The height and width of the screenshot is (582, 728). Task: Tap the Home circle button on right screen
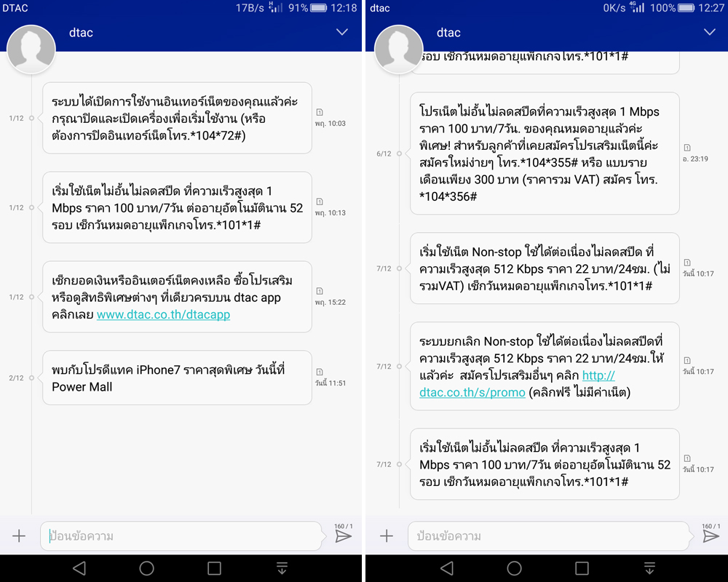(x=515, y=568)
